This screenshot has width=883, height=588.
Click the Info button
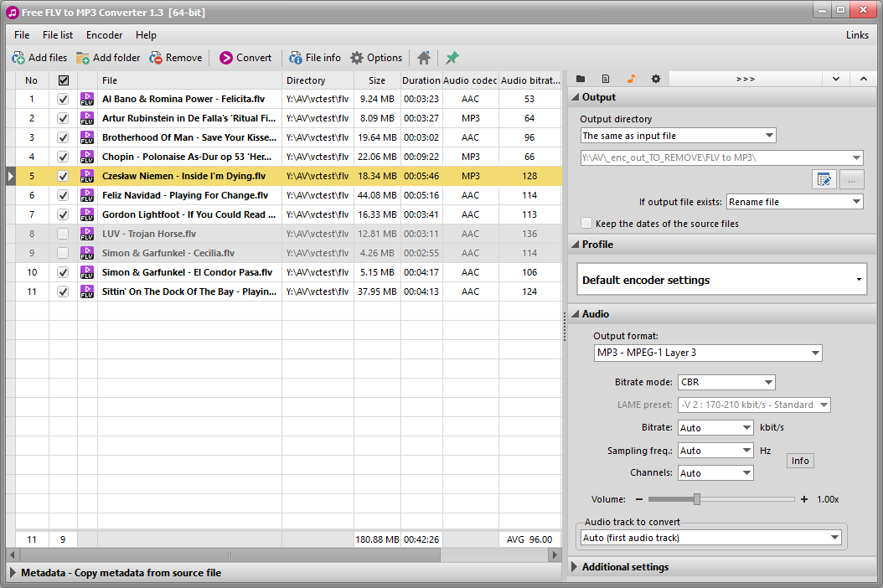click(x=800, y=461)
